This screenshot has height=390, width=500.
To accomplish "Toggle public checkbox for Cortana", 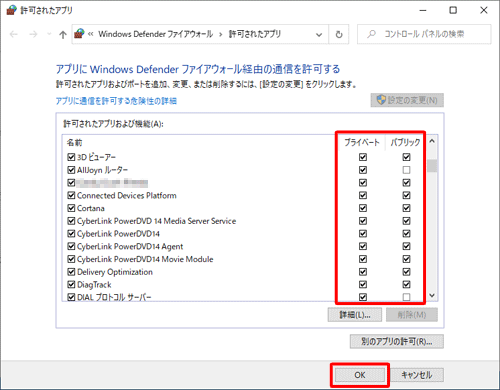I will coord(406,208).
